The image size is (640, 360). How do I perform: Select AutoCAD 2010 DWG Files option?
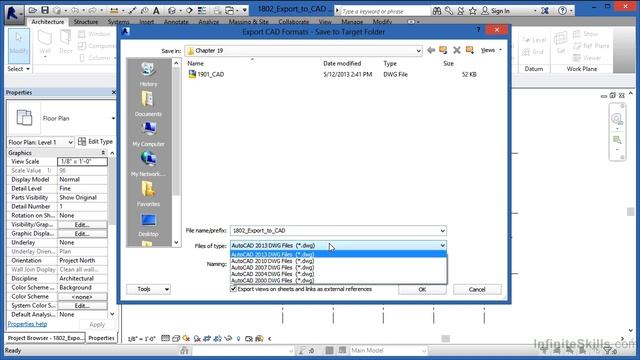coord(339,261)
